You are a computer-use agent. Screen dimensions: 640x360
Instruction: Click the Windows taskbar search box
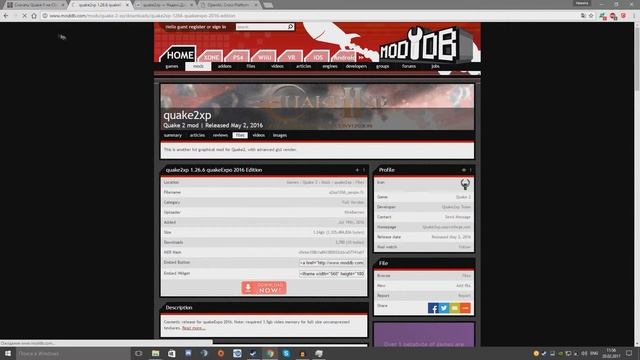click(x=73, y=353)
